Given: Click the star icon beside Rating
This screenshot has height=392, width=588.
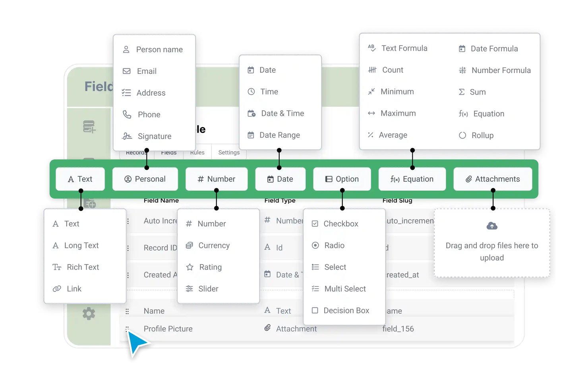Looking at the screenshot, I should pos(190,267).
